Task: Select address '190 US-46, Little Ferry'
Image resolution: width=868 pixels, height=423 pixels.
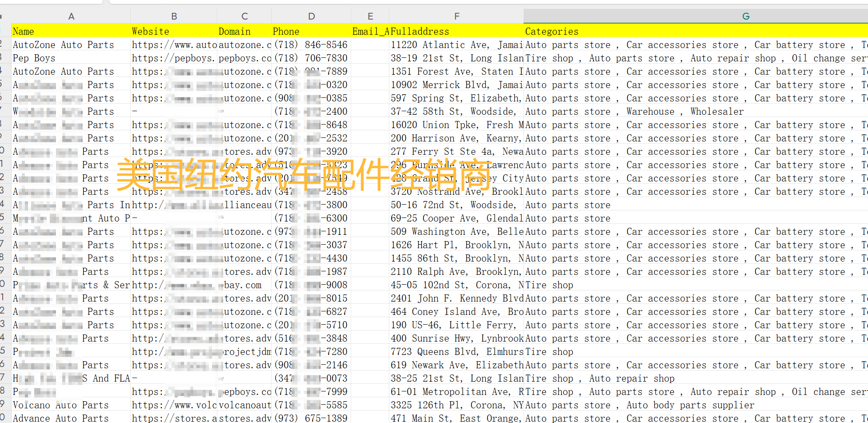Action: coord(456,325)
